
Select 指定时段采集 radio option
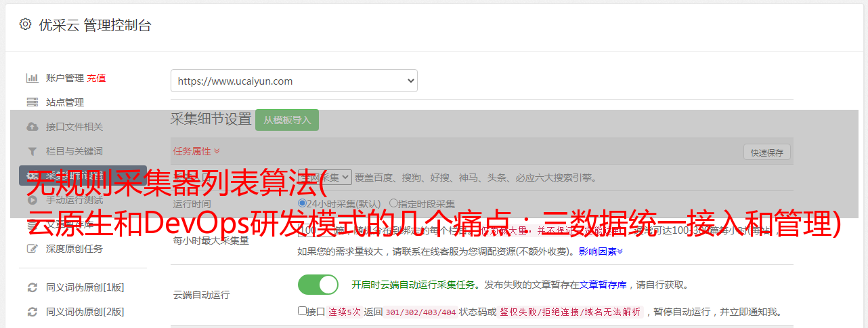(x=393, y=203)
